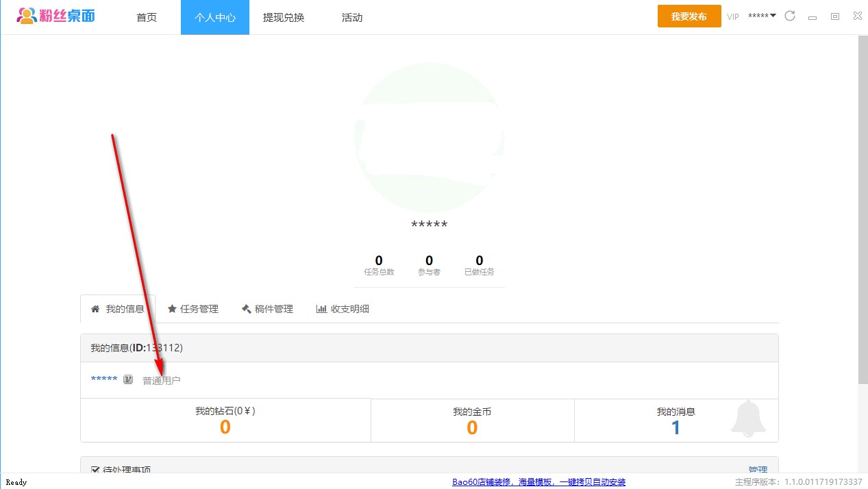Click the Bao60店铺装修 ad link

538,482
